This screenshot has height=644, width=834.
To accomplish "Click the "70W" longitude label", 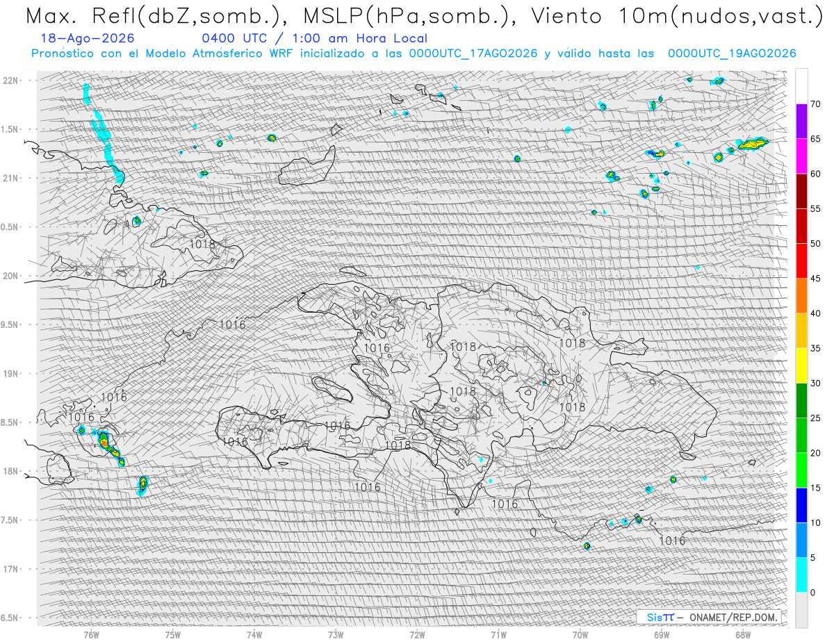I will (580, 635).
